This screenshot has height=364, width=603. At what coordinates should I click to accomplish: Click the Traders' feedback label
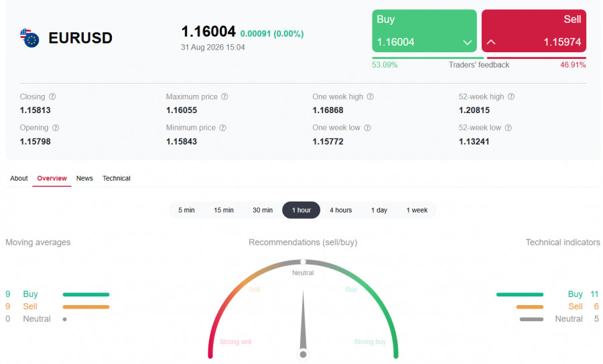pos(479,65)
